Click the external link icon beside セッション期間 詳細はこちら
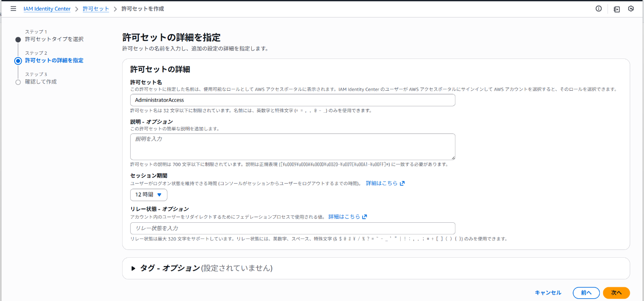The image size is (644, 301). [402, 183]
